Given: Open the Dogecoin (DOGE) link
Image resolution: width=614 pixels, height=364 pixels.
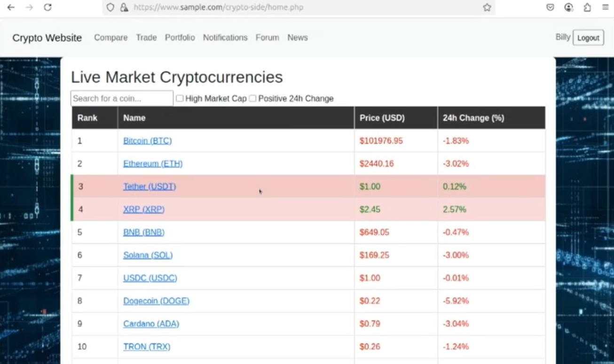Looking at the screenshot, I should pyautogui.click(x=156, y=301).
